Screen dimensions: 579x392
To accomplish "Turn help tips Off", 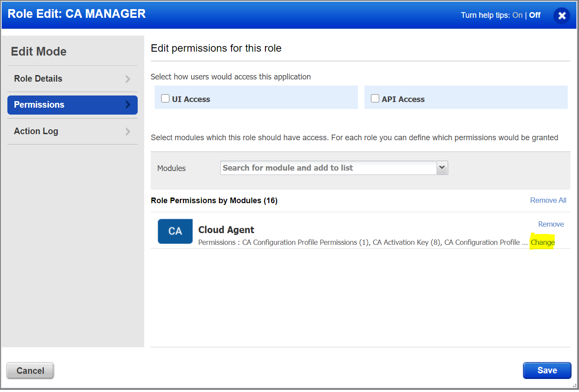I will (x=534, y=15).
